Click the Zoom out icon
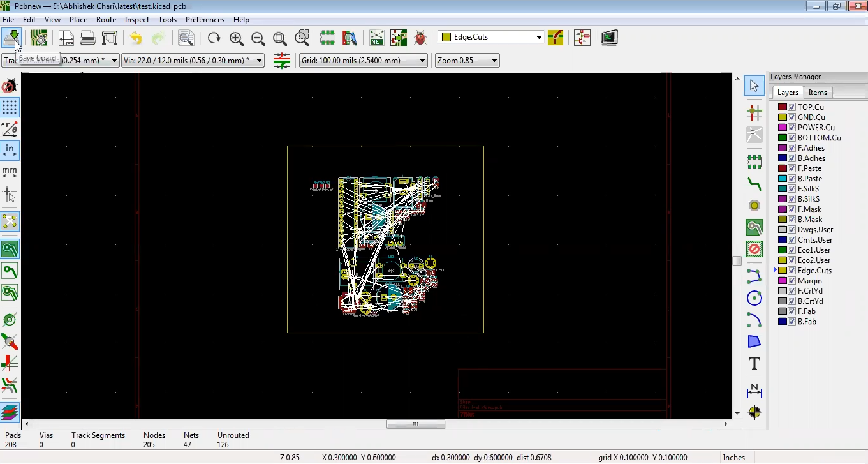The image size is (868, 464). (x=258, y=38)
